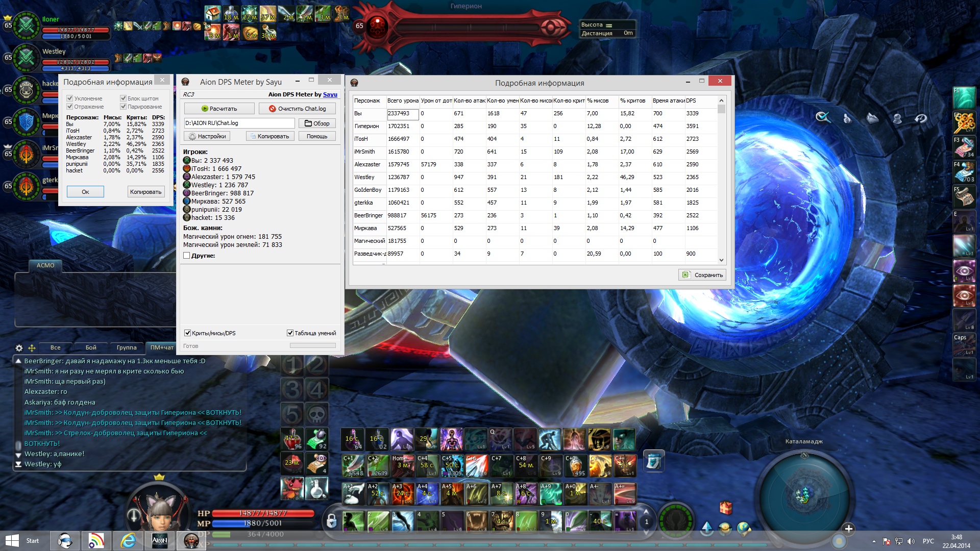The image size is (980, 551).
Task: Open the Sayu author link
Action: [330, 94]
